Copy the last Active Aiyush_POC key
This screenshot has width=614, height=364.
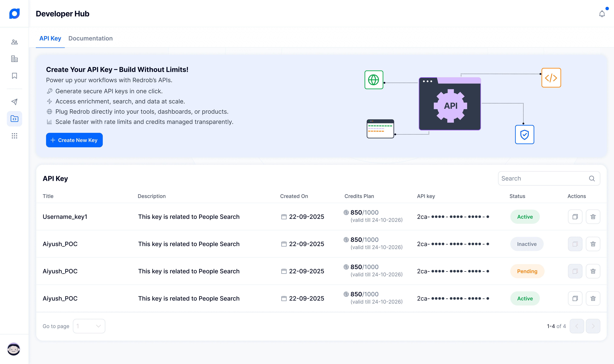coord(575,298)
